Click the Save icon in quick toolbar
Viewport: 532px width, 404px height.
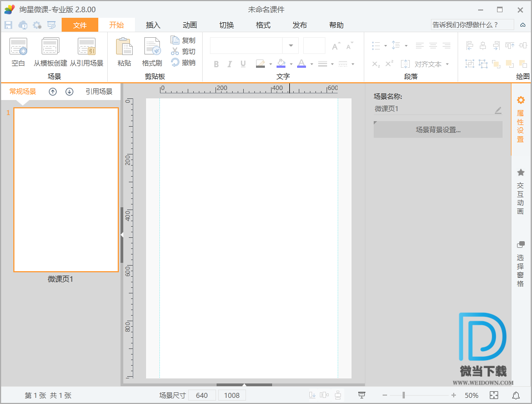click(8, 25)
